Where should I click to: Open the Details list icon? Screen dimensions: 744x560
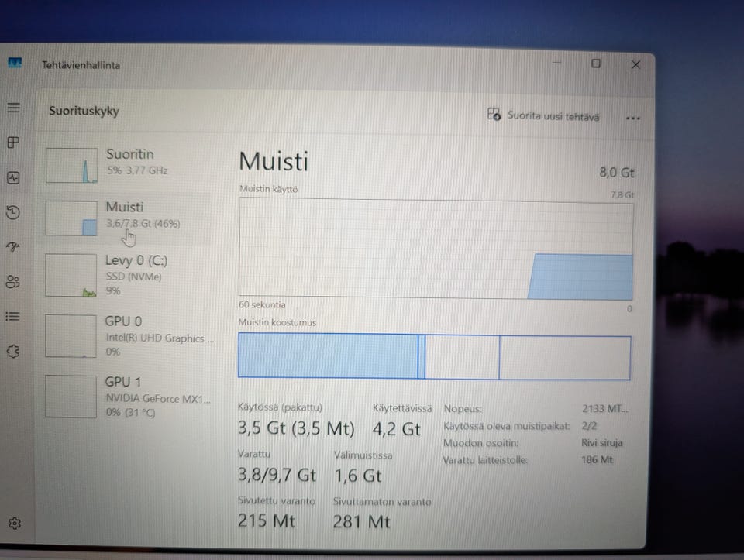pos(13,316)
